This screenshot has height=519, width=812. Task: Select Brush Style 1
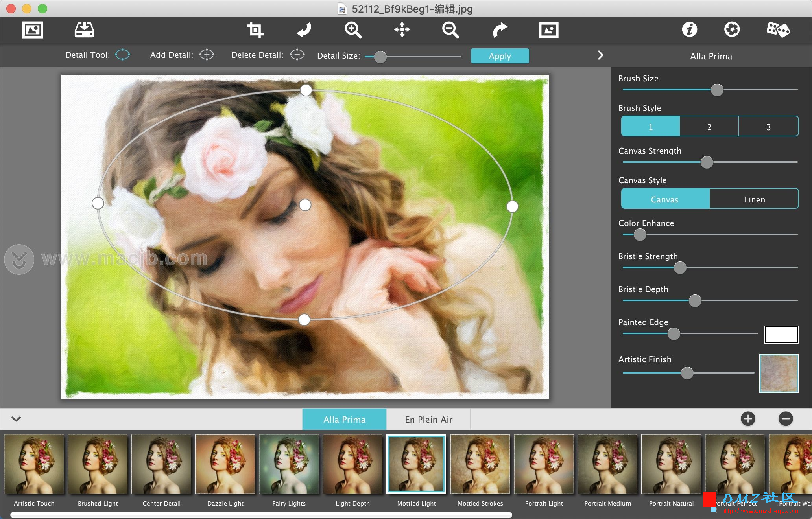click(650, 127)
